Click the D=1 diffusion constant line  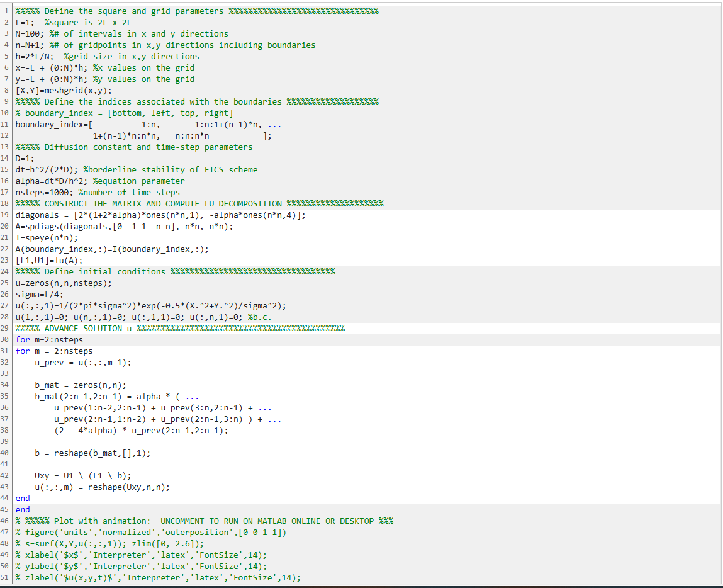pos(23,158)
